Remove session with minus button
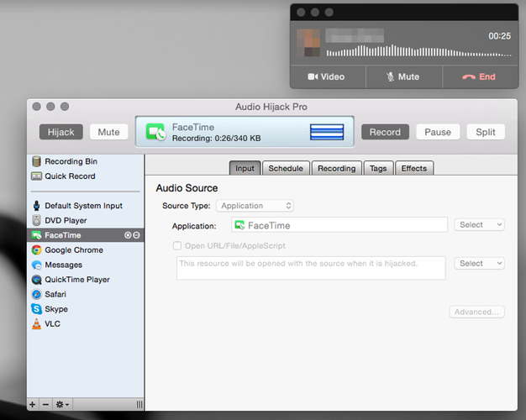The height and width of the screenshot is (420, 526). point(45,404)
